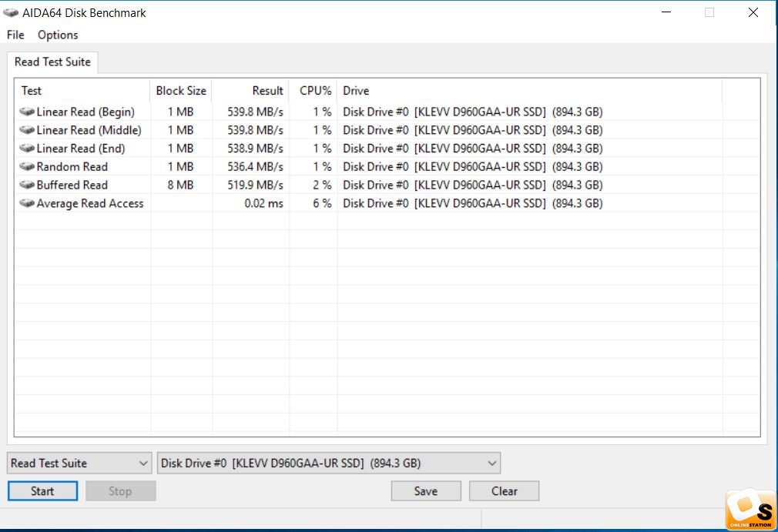
Task: Save the benchmark results
Action: click(x=426, y=491)
